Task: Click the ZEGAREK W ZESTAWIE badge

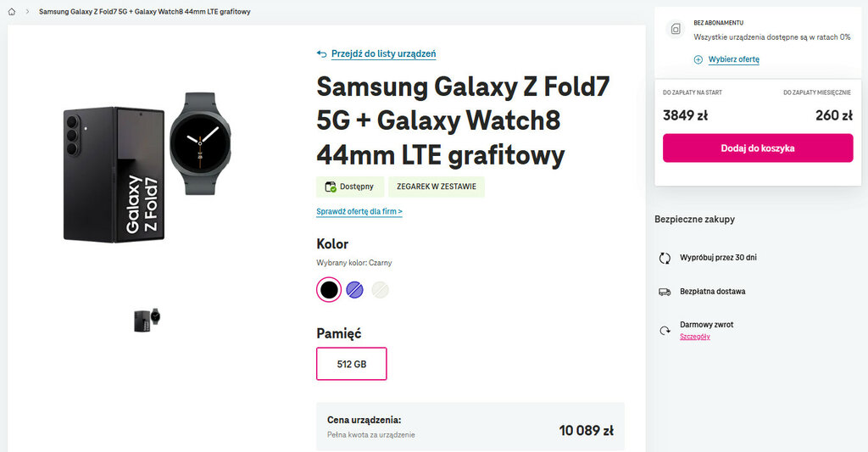Action: (x=436, y=187)
